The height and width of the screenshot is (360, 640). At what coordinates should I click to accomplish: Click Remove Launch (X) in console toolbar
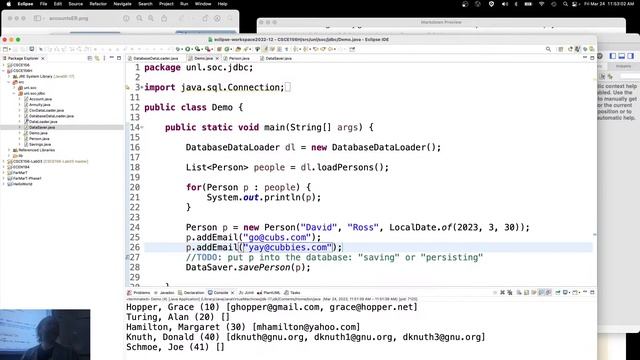click(502, 293)
